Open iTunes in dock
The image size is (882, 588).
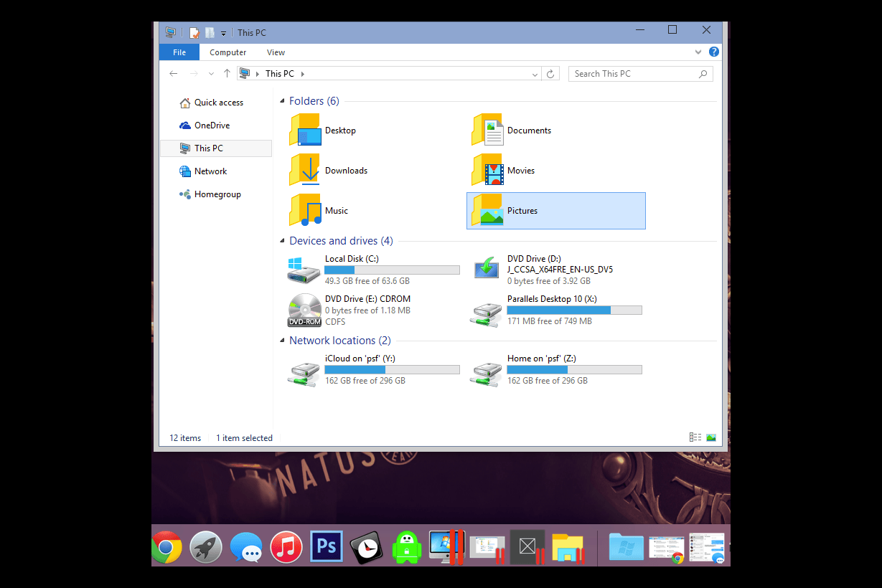(x=286, y=549)
